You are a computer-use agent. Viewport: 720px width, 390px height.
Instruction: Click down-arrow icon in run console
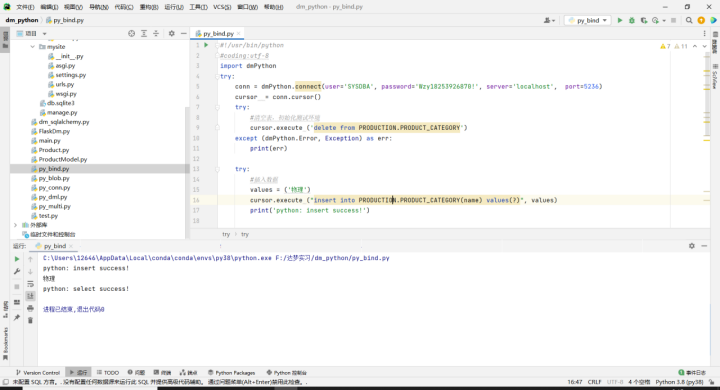tap(30, 271)
